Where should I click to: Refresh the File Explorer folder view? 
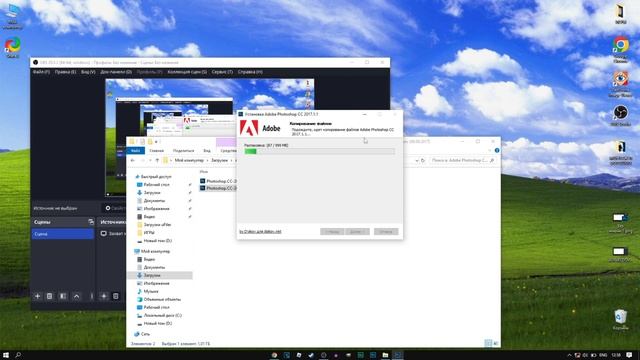[423, 160]
